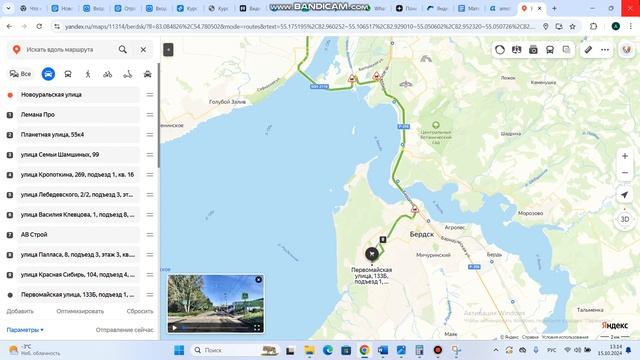Open the map layers icon
This screenshot has height=360, width=640.
(567, 50)
